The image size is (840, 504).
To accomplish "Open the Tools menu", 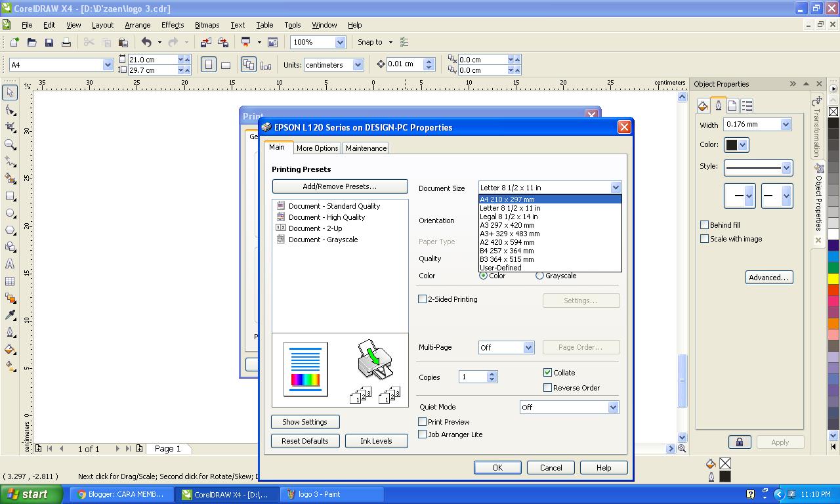I will click(293, 25).
